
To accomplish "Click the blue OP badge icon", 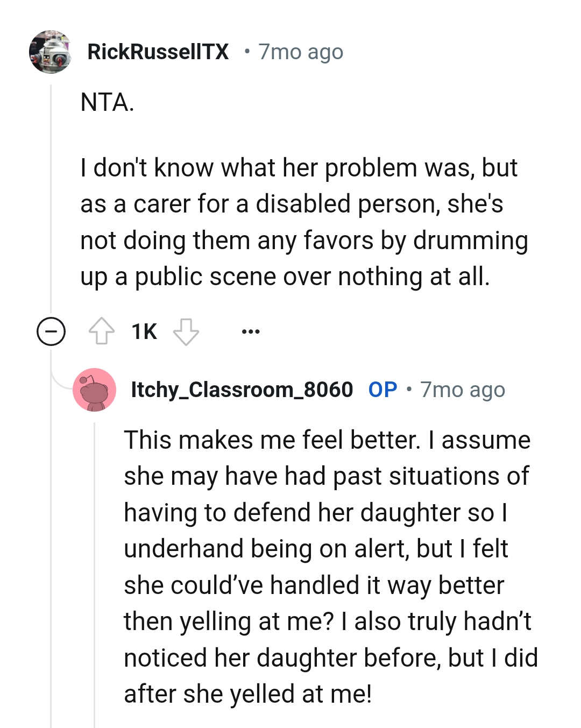I will pos(383,390).
